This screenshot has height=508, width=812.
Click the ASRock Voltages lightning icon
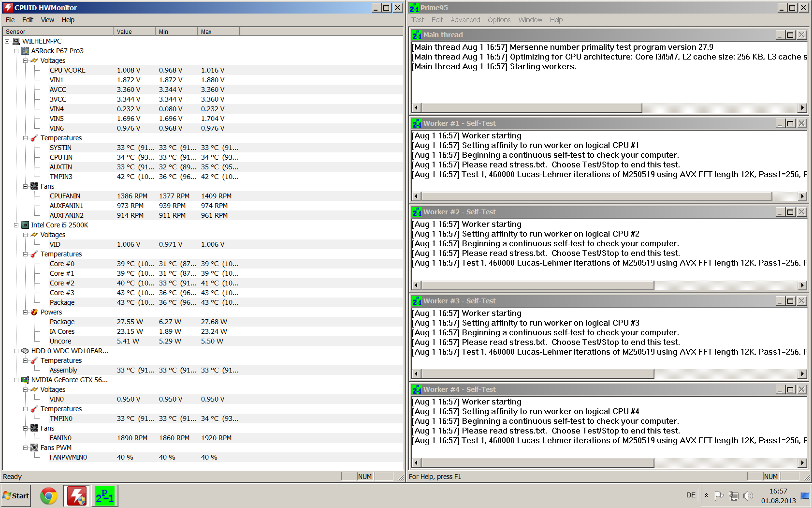coord(34,60)
